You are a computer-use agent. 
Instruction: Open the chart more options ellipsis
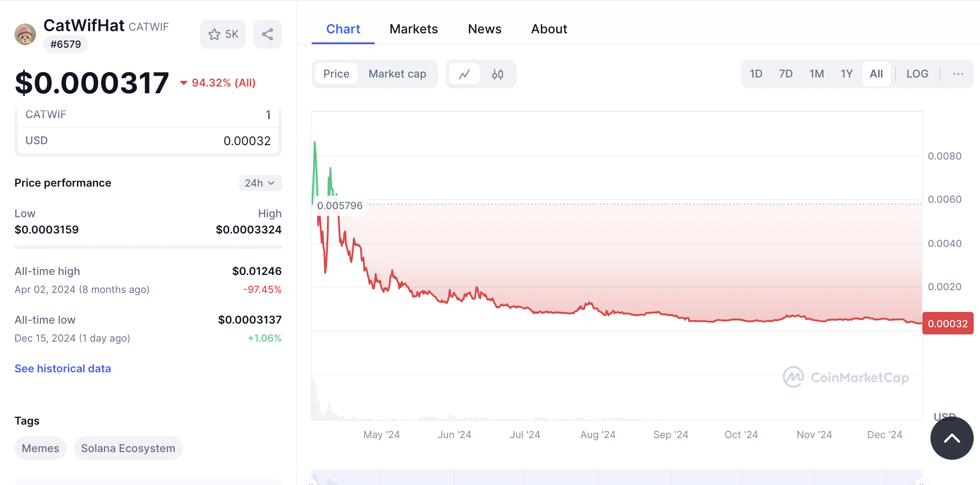coord(958,74)
